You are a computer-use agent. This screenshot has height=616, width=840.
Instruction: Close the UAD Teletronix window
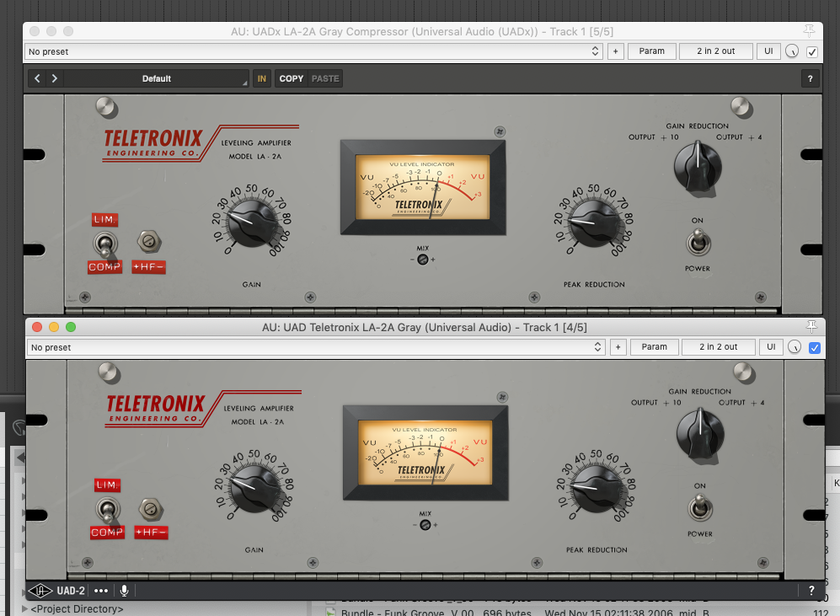[x=37, y=327]
